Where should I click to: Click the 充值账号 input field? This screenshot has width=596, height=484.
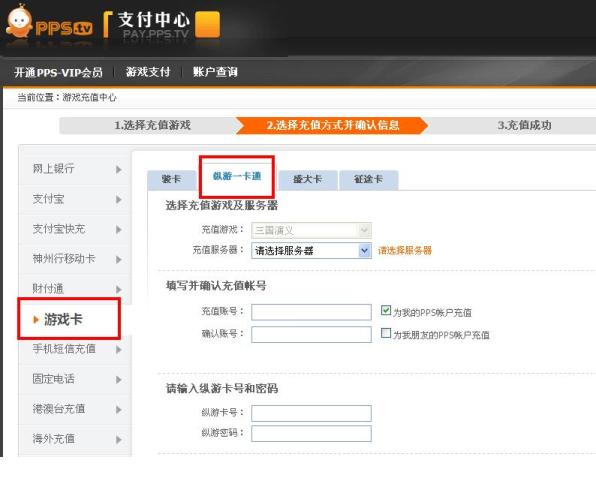click(x=311, y=312)
